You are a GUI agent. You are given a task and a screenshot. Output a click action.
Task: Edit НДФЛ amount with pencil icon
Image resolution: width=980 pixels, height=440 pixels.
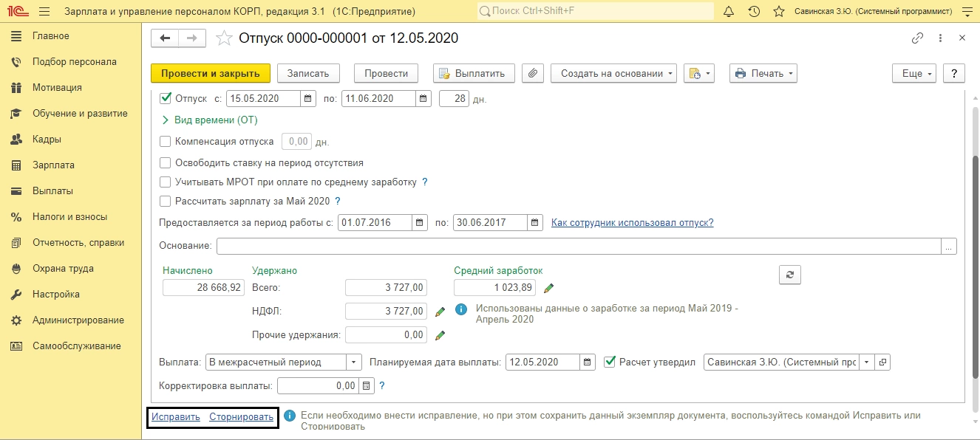pyautogui.click(x=440, y=312)
